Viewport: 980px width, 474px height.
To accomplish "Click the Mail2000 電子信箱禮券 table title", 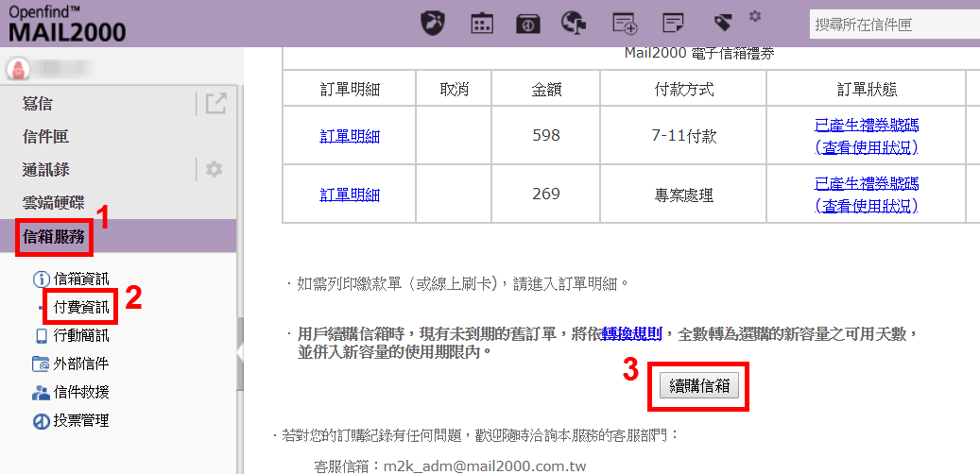I will click(699, 54).
